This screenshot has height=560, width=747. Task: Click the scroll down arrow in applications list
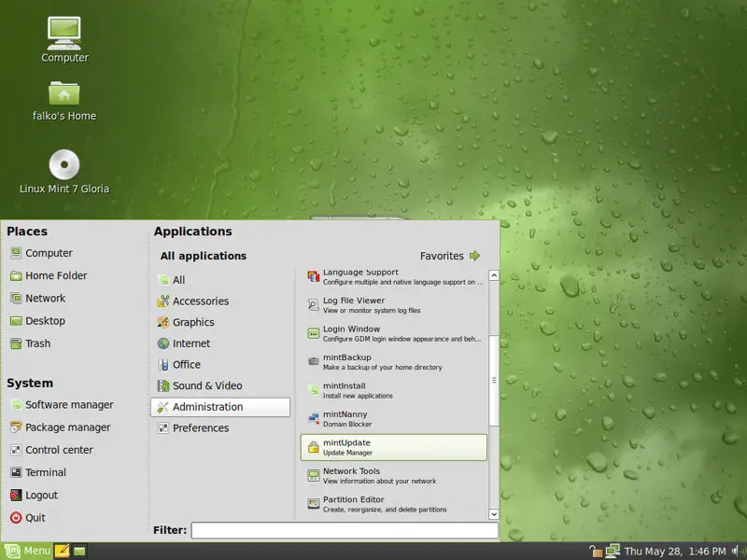click(494, 514)
